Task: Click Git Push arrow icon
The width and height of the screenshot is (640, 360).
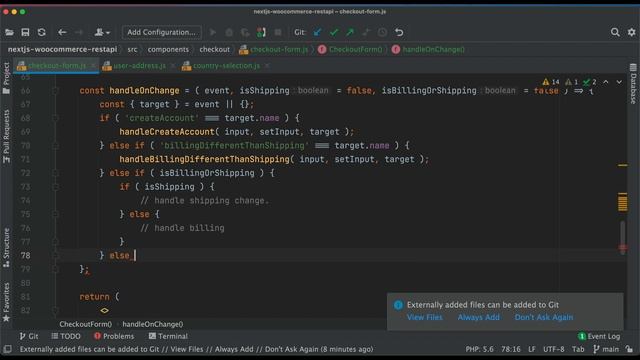Action: point(350,32)
